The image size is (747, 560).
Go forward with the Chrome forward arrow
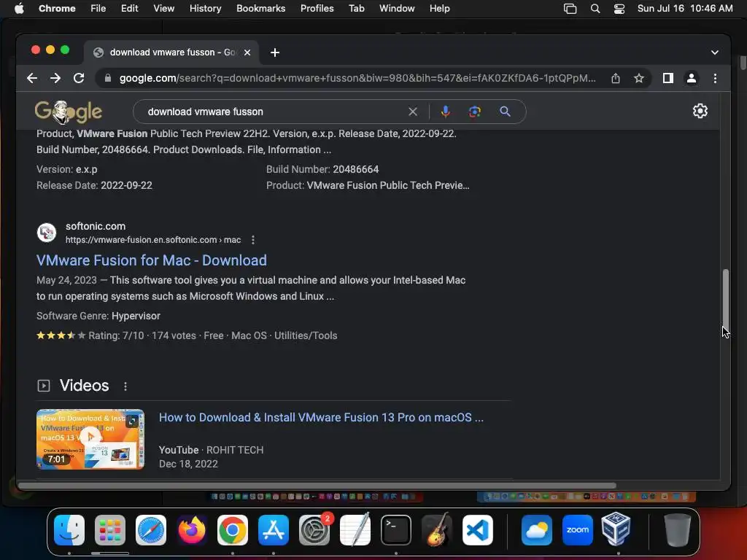[55, 78]
